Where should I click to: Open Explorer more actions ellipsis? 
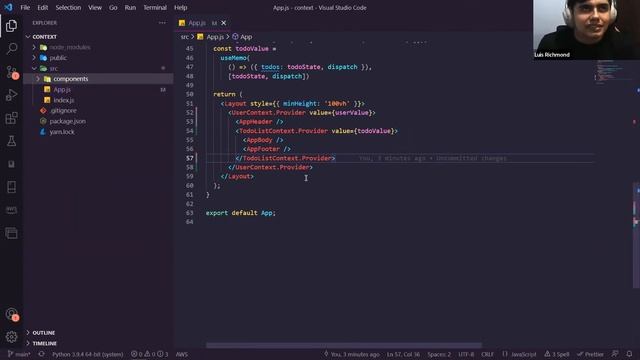(162, 23)
